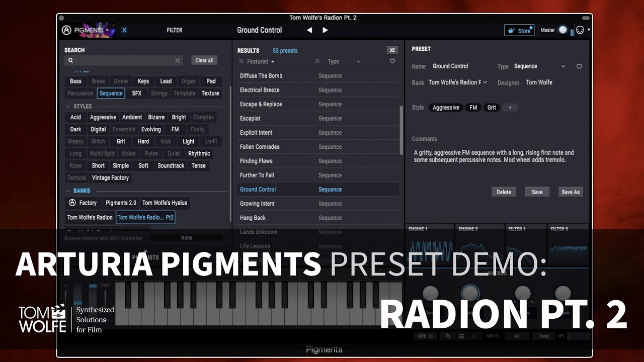Viewport: 644px width, 362px height.
Task: Adjust the Master volume knob
Action: pos(562,30)
